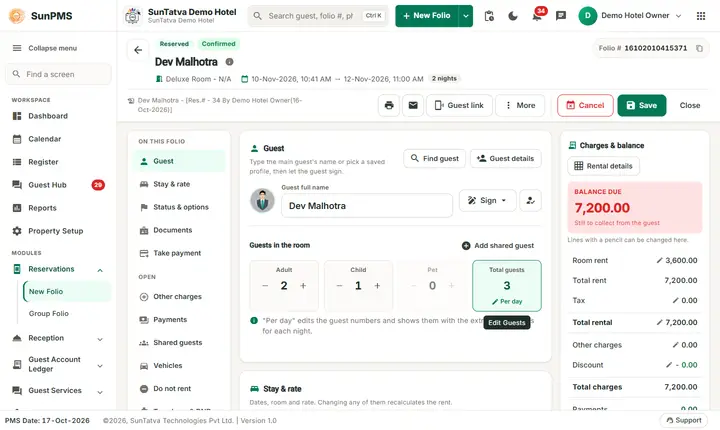The image size is (720, 430).
Task: Jump to Take payment section
Action: pyautogui.click(x=180, y=253)
